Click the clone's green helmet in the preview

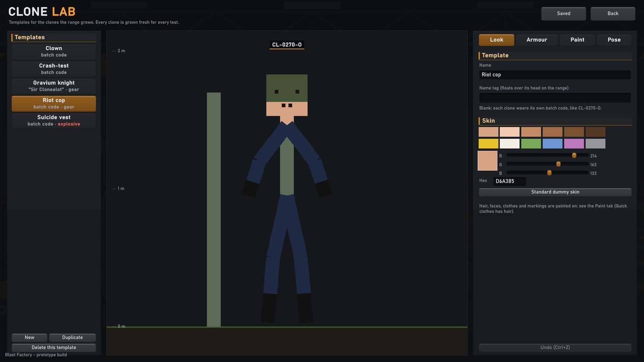pyautogui.click(x=287, y=88)
